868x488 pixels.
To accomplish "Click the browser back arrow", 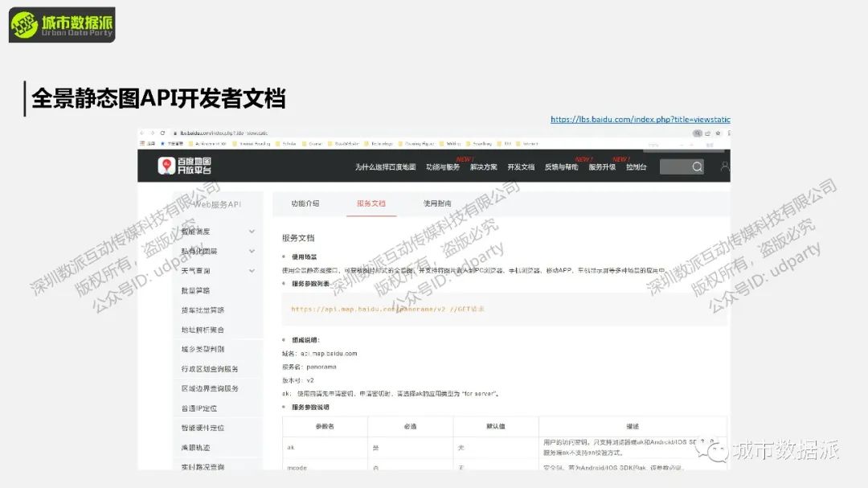I will coord(141,133).
